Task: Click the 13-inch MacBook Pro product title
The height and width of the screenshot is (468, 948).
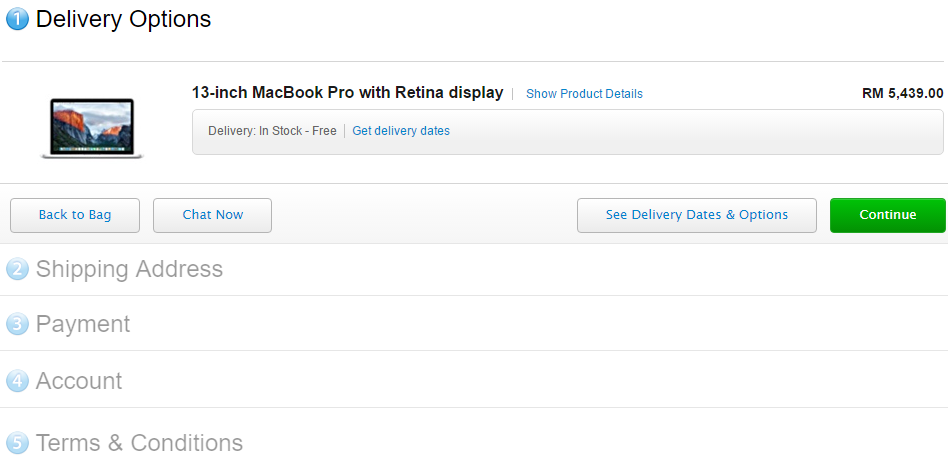Action: (x=348, y=93)
